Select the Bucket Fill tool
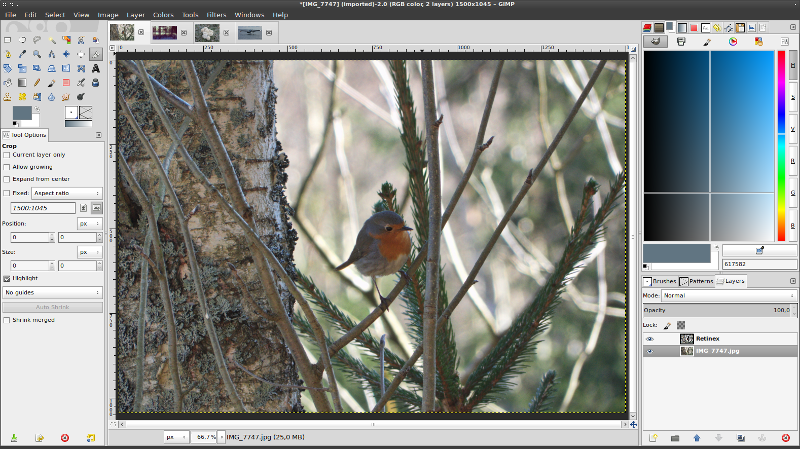The height and width of the screenshot is (449, 800). coord(8,83)
